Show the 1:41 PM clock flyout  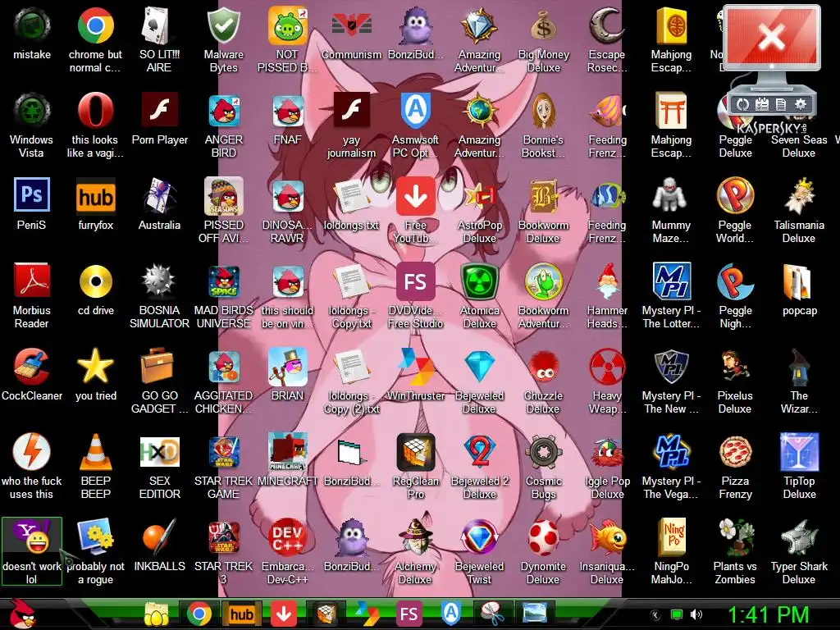pos(768,614)
